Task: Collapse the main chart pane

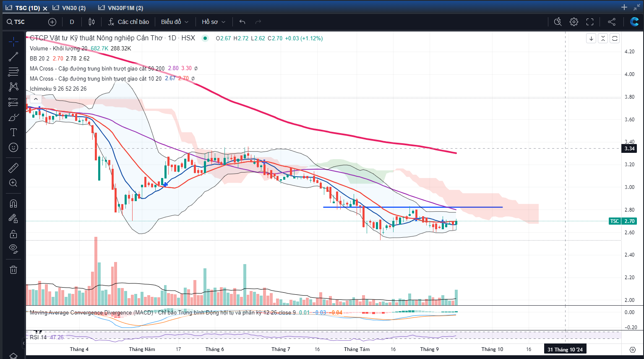Action: click(603, 38)
